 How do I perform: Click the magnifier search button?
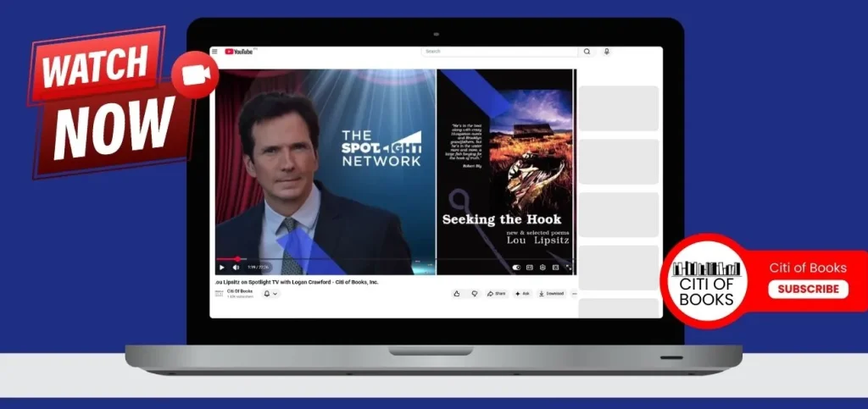click(x=587, y=52)
